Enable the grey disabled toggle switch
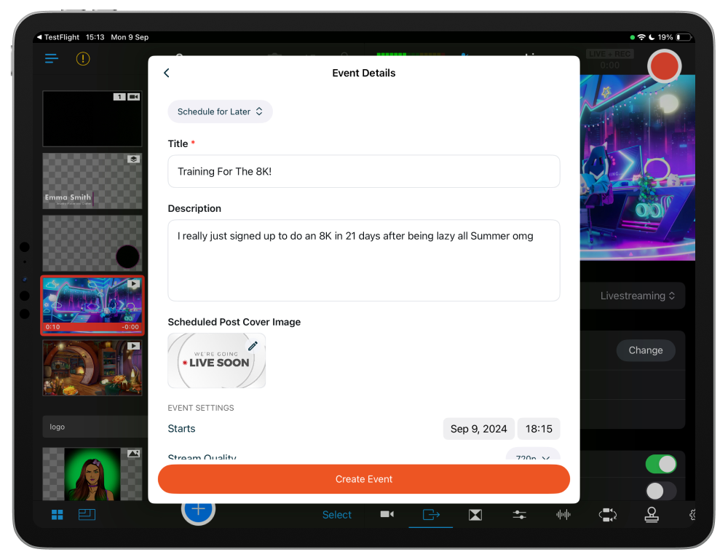 click(x=660, y=491)
